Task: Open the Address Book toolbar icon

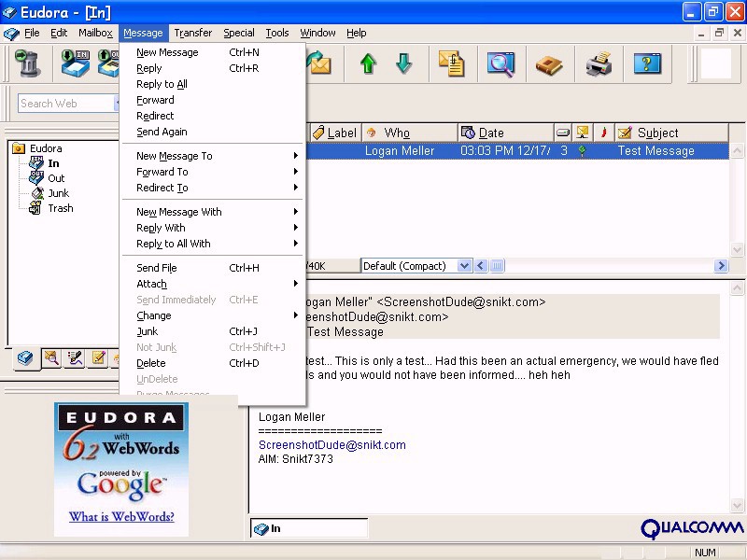Action: click(x=549, y=64)
